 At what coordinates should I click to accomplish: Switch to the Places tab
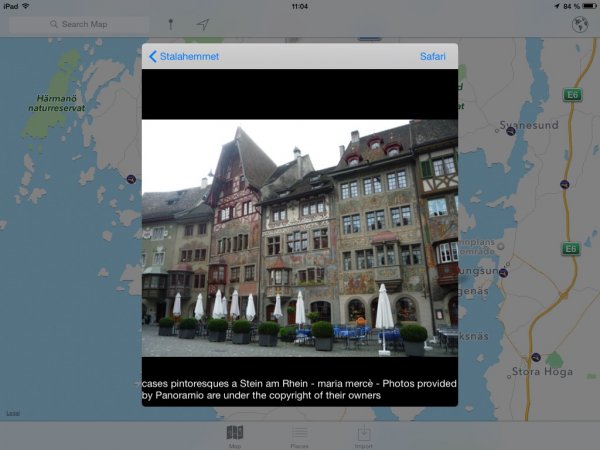[299, 435]
